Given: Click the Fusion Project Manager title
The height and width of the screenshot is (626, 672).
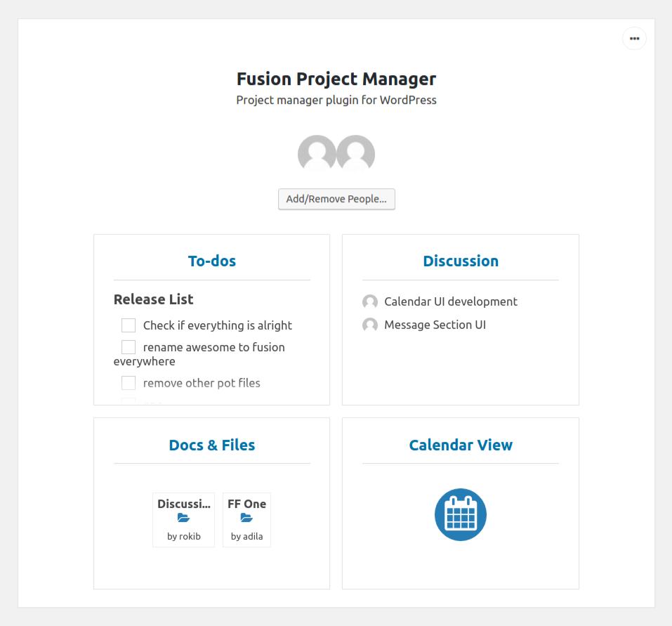Looking at the screenshot, I should (x=336, y=79).
